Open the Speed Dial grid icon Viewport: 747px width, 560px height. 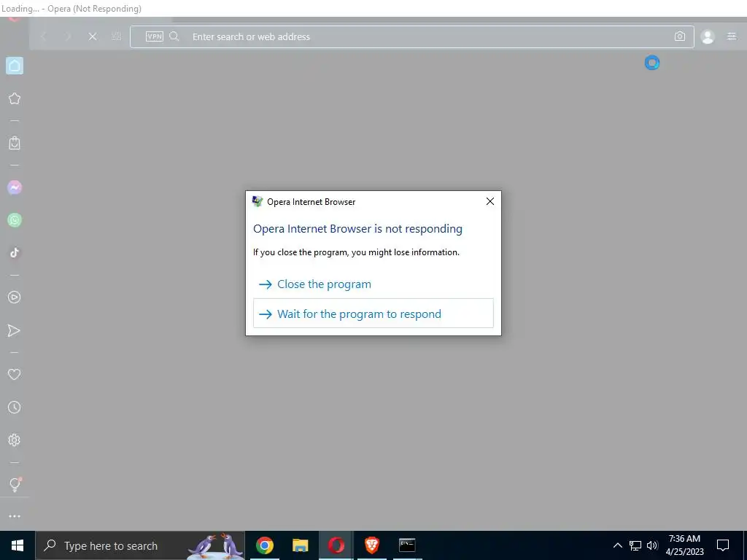[x=116, y=36]
